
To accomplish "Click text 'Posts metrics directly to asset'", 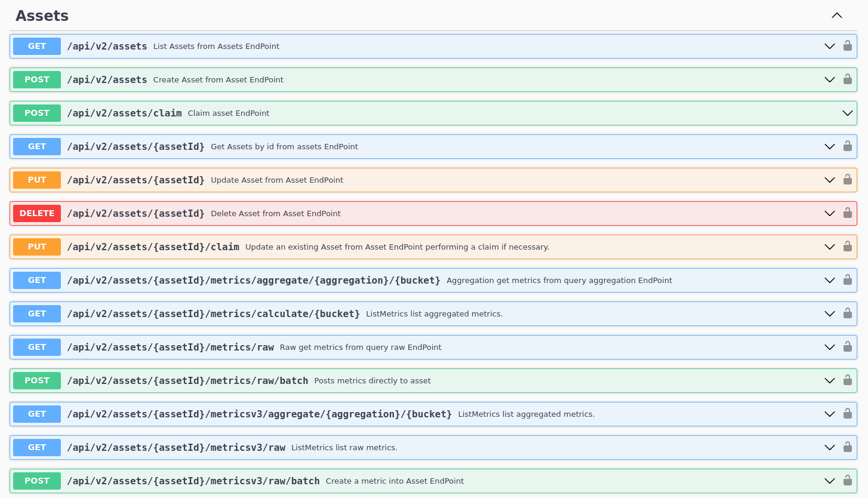I will coord(373,380).
